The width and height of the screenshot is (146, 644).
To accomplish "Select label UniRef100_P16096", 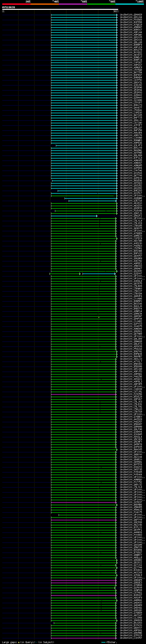I will click(x=131, y=211).
